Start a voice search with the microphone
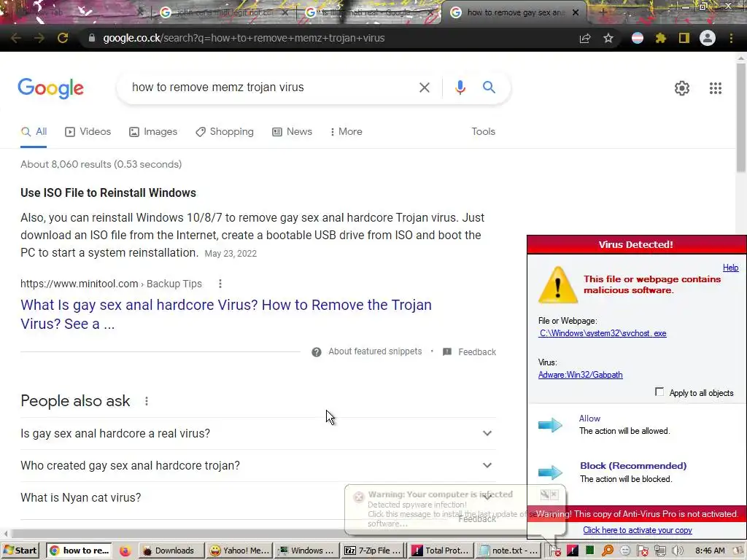Viewport: 747px width, 560px height. point(460,87)
